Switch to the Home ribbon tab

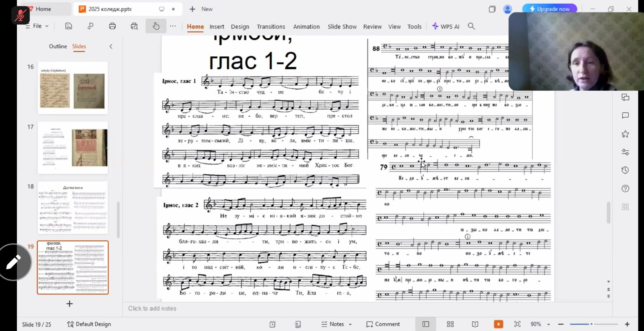195,27
